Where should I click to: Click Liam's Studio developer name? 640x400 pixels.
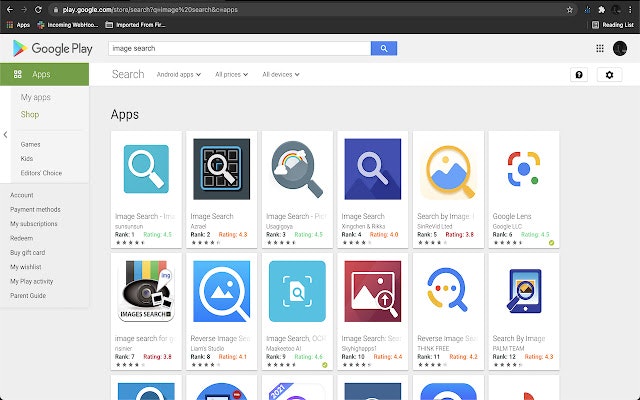pyautogui.click(x=207, y=348)
